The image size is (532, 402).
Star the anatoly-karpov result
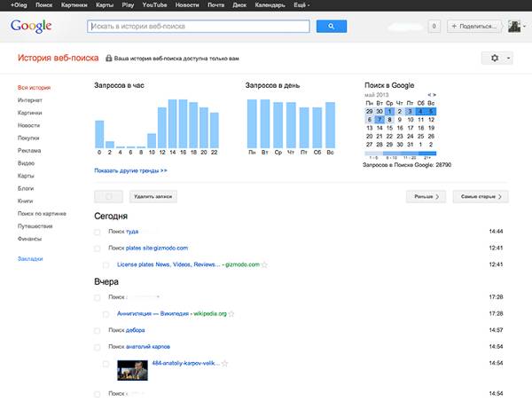tap(224, 363)
